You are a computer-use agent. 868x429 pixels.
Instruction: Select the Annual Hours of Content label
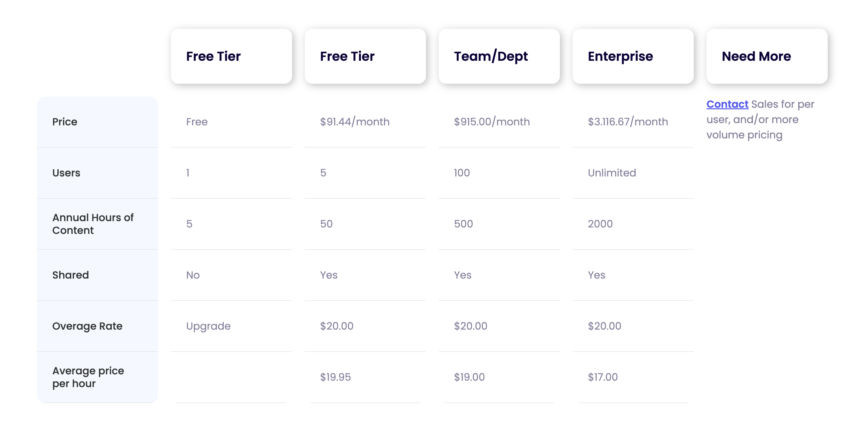(x=93, y=224)
